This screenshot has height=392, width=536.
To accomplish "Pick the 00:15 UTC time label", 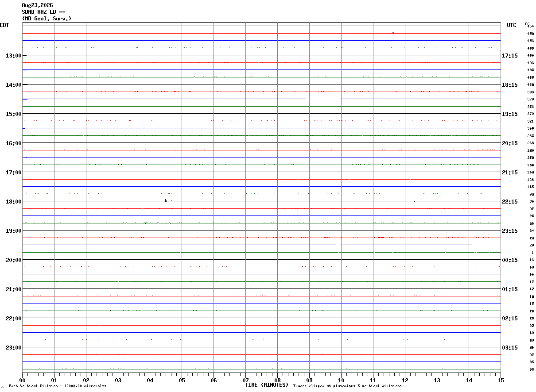I will (x=510, y=260).
